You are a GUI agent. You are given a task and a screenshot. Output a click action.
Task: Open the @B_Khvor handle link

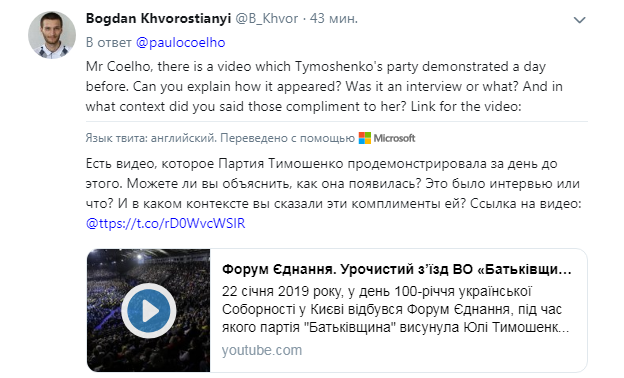(267, 18)
